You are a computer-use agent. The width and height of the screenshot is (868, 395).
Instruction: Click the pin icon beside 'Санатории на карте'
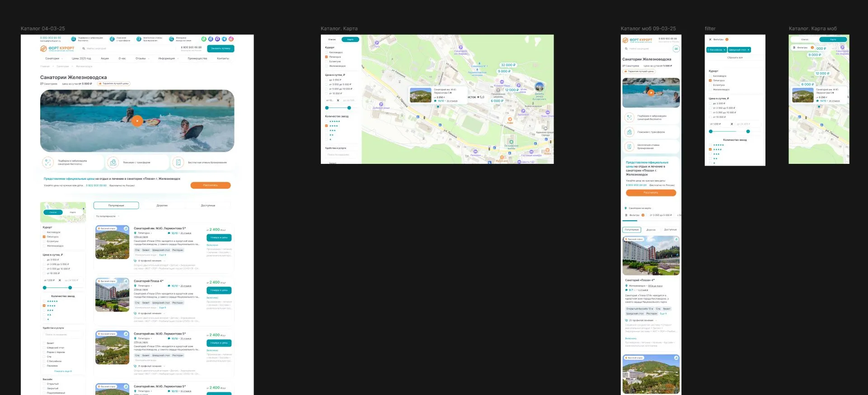click(626, 208)
